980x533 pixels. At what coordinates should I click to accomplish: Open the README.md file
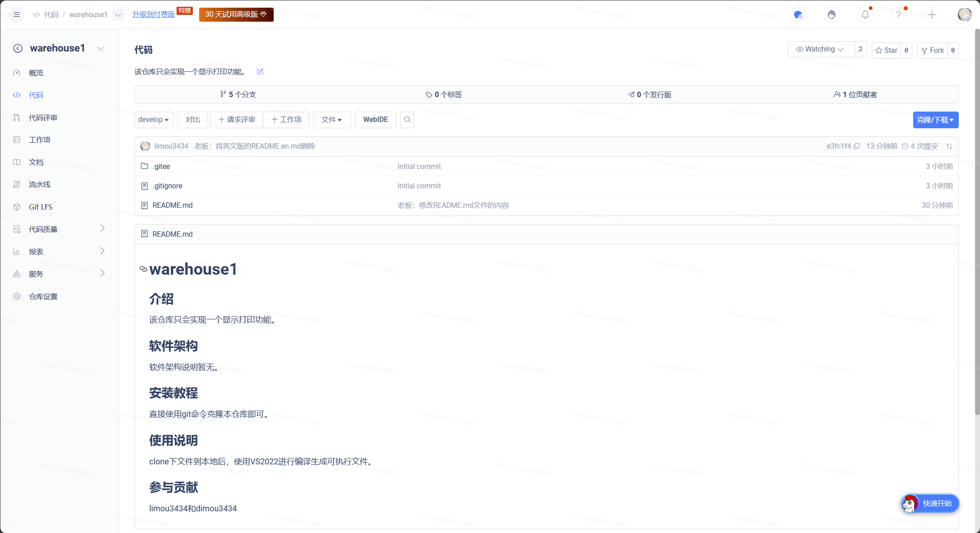[173, 205]
